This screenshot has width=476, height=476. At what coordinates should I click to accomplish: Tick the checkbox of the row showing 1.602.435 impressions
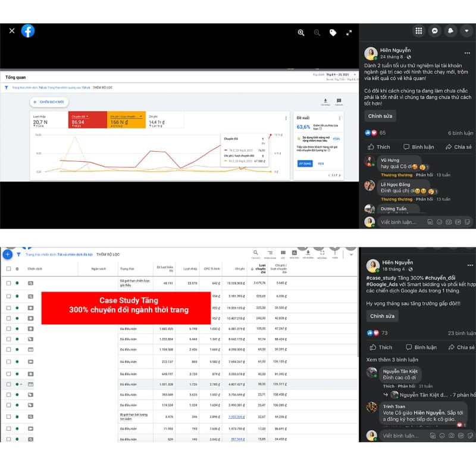point(8,328)
